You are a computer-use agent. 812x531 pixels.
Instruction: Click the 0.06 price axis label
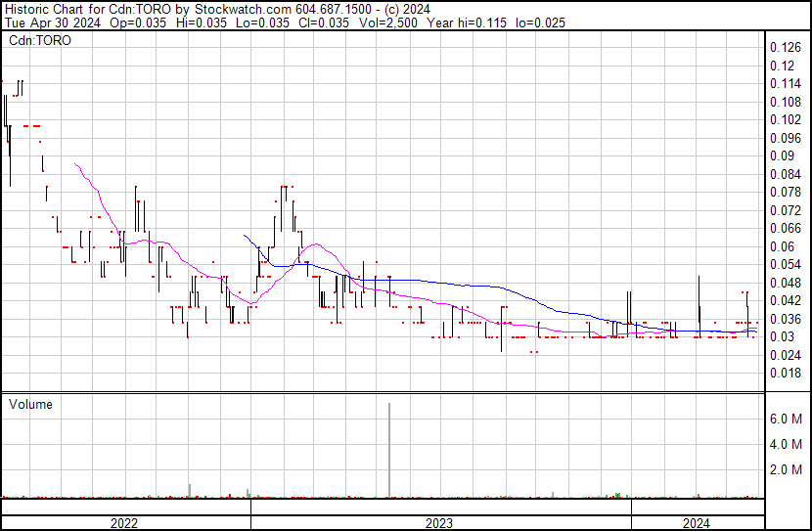tap(782, 246)
